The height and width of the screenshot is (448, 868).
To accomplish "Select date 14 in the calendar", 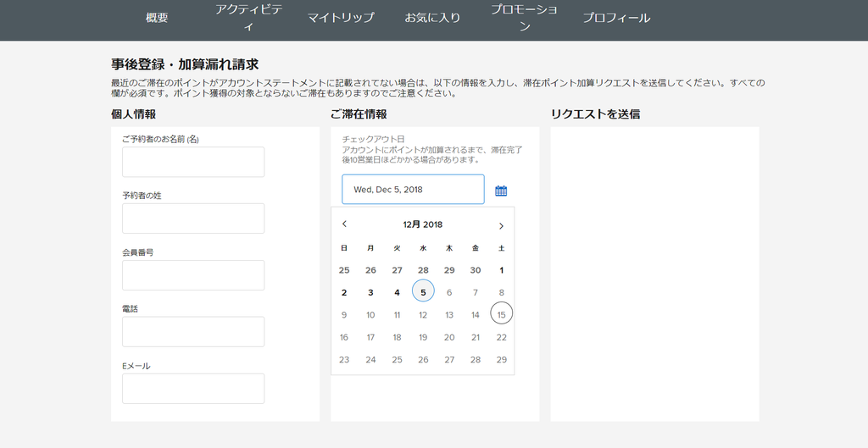I will click(476, 315).
